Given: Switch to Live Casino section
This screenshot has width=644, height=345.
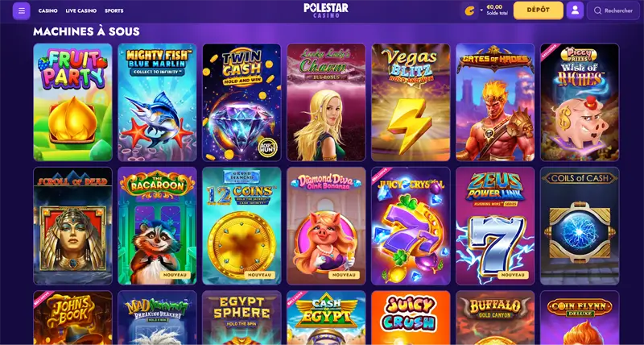Looking at the screenshot, I should 81,11.
